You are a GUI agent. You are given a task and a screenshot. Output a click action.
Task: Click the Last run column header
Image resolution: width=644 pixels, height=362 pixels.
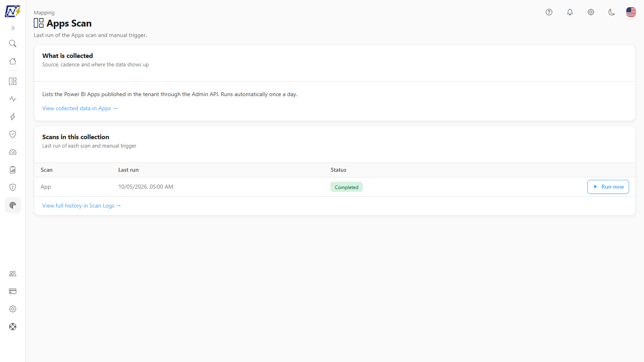click(128, 170)
